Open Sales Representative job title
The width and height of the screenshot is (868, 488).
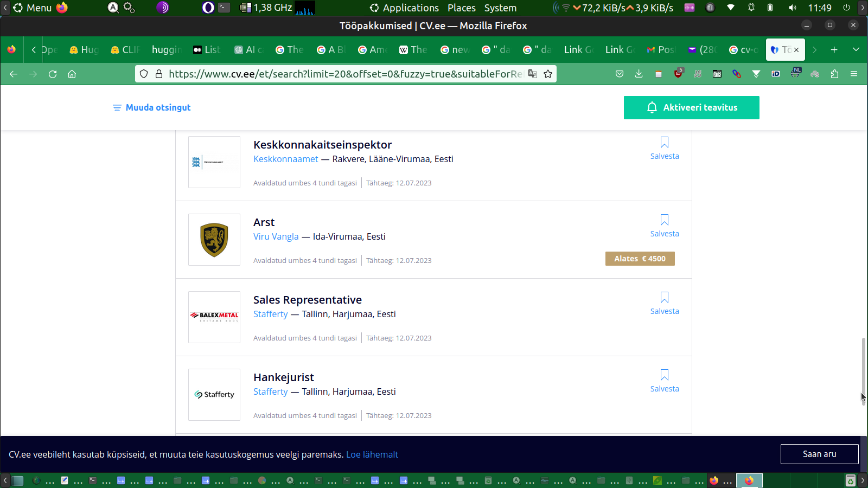coord(308,300)
